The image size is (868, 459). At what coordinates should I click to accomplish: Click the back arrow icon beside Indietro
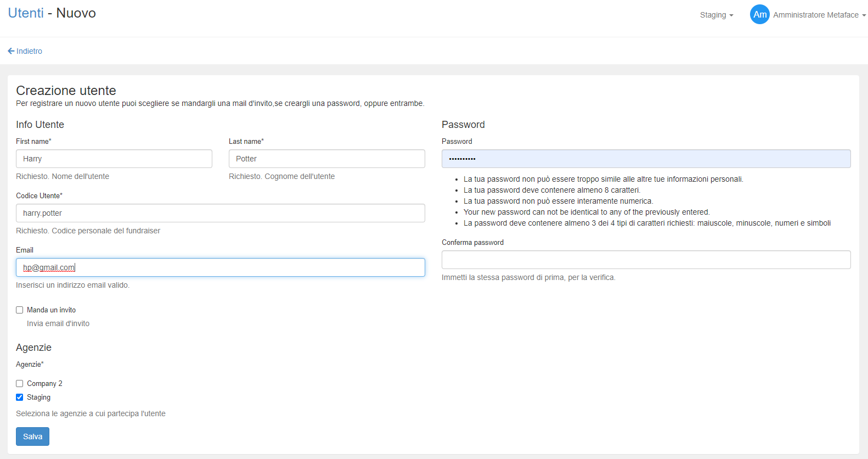[x=11, y=51]
